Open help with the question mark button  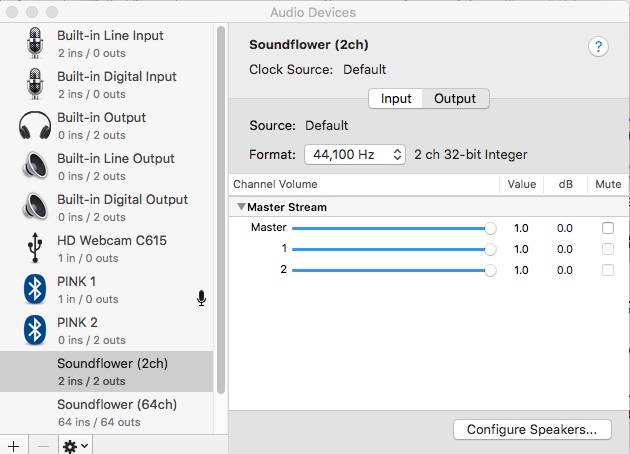(598, 47)
